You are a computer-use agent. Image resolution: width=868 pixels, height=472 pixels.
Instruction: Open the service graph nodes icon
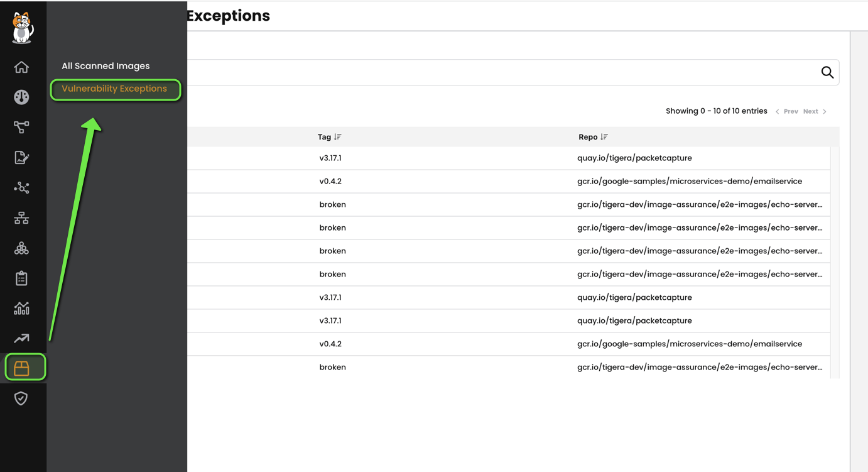click(21, 188)
